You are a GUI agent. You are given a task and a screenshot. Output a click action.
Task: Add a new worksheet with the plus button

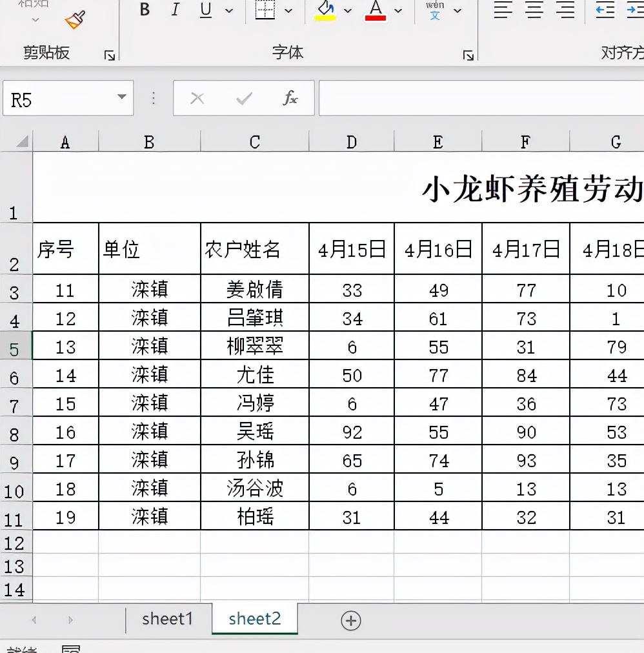click(x=350, y=621)
